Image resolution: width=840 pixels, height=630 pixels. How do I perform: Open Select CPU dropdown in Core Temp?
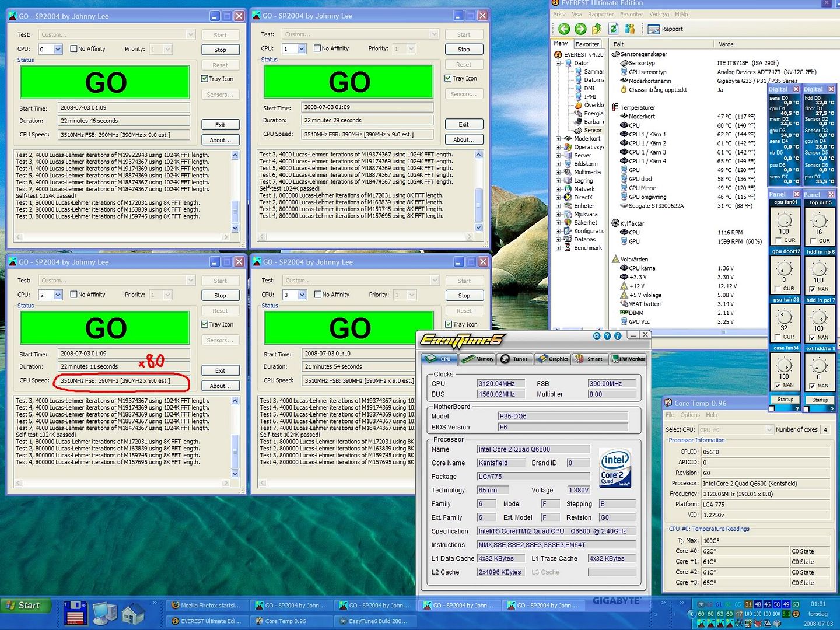coord(768,430)
